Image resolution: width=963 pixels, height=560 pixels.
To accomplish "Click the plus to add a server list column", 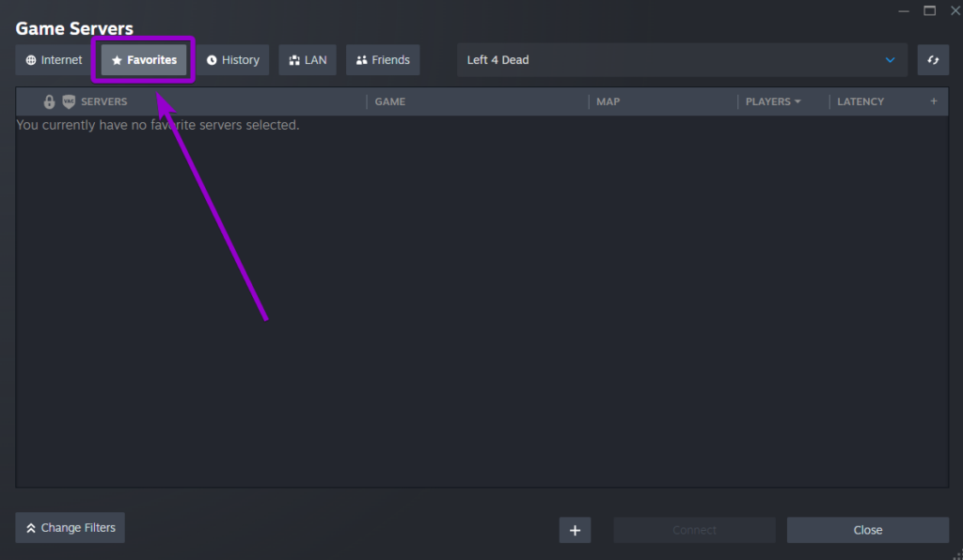I will pos(933,101).
